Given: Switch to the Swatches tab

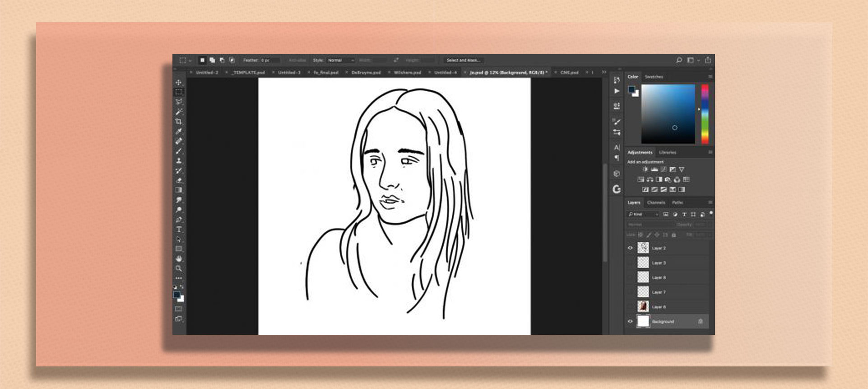Looking at the screenshot, I should click(654, 77).
